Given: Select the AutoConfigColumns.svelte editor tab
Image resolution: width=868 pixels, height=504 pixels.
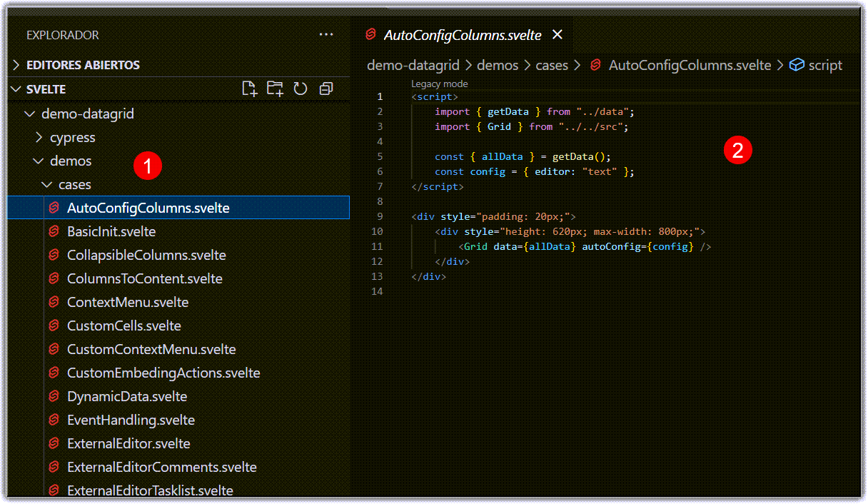Looking at the screenshot, I should (464, 34).
